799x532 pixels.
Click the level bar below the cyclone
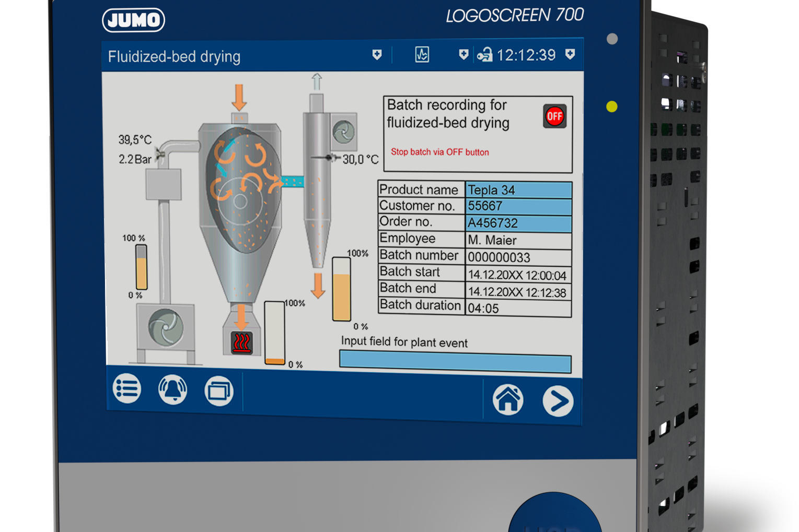[342, 290]
